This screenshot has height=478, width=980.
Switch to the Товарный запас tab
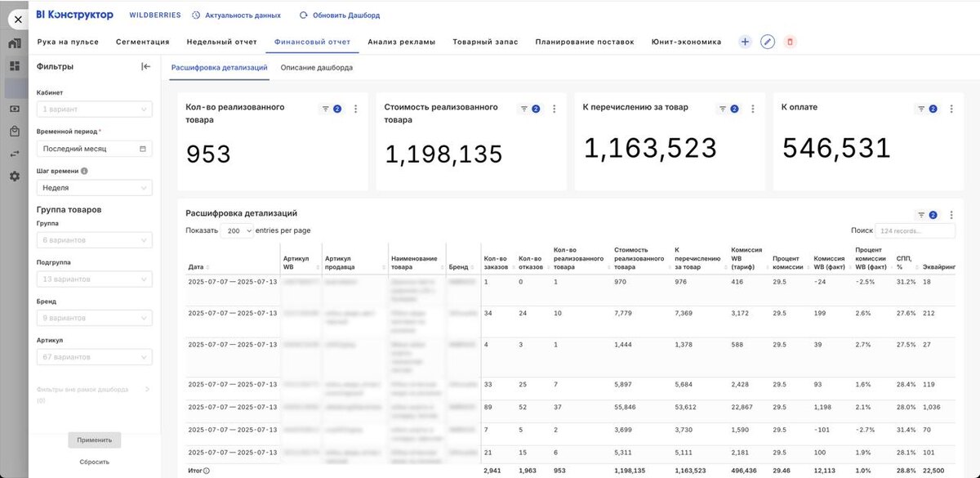click(x=485, y=42)
